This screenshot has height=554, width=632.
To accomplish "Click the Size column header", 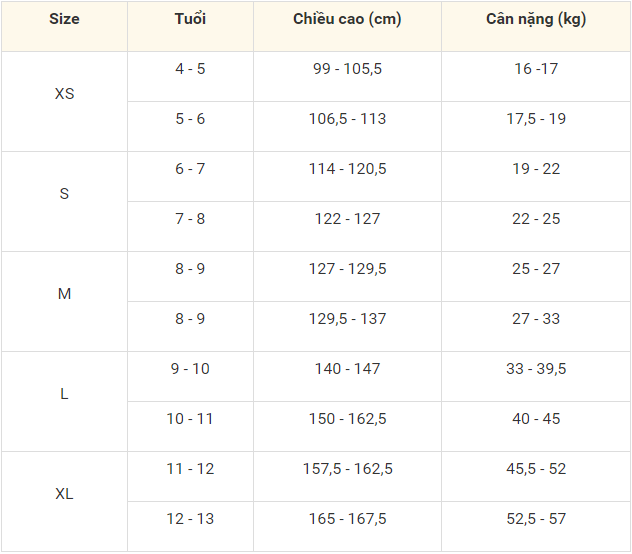I will [64, 19].
